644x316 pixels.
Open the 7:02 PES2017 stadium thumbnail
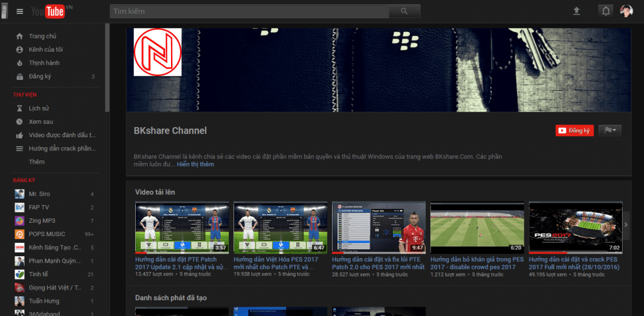[575, 228]
